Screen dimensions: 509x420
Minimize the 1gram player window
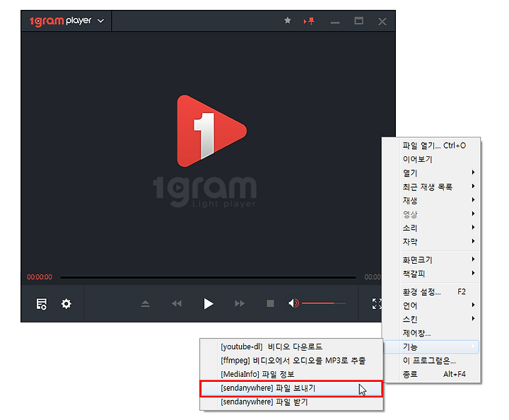click(x=335, y=23)
